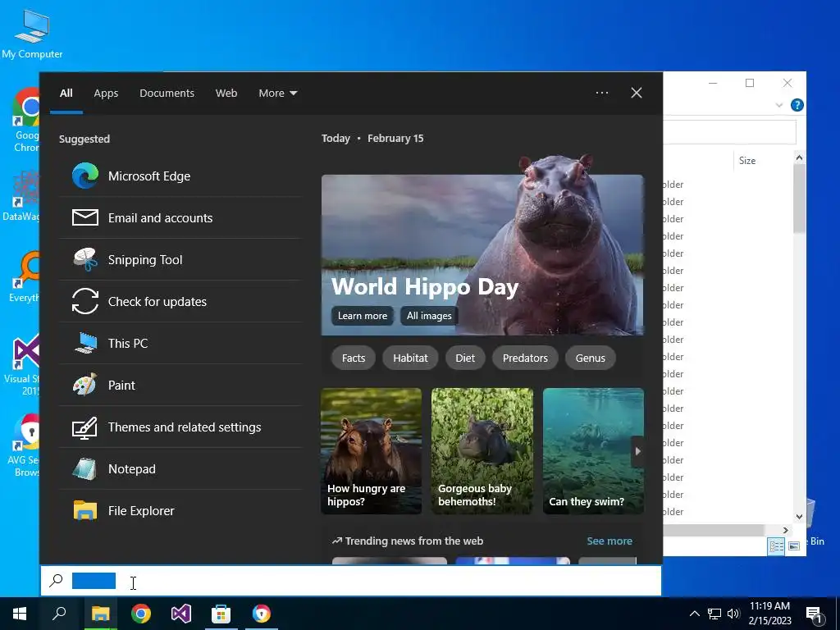The width and height of the screenshot is (840, 630).
Task: Open the DataWa desktop shortcut
Action: (x=21, y=197)
